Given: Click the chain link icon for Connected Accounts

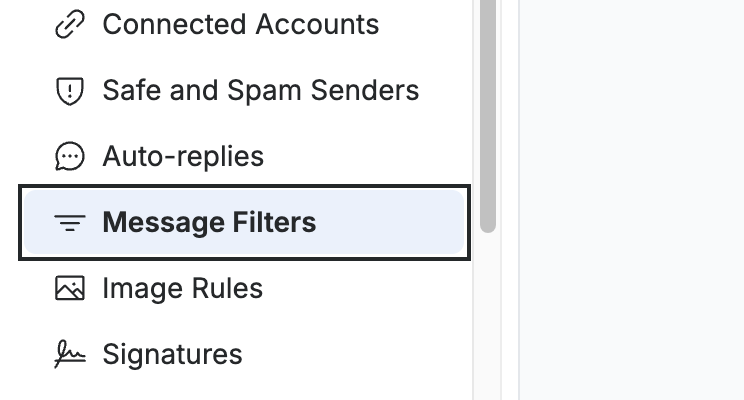Looking at the screenshot, I should 70,24.
